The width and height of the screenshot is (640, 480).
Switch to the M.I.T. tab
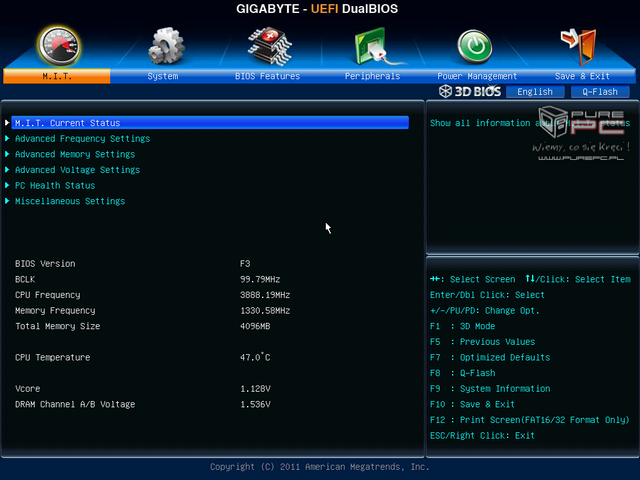57,76
